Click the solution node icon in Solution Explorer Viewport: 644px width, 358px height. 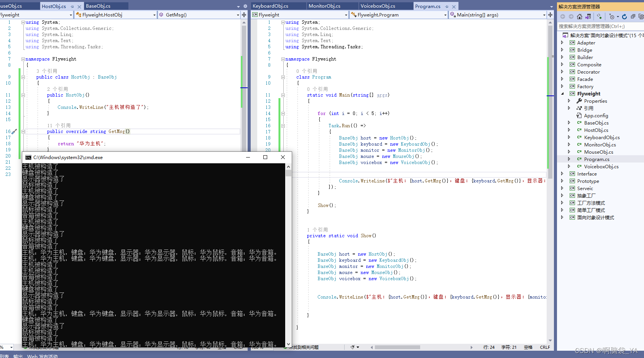pyautogui.click(x=565, y=35)
